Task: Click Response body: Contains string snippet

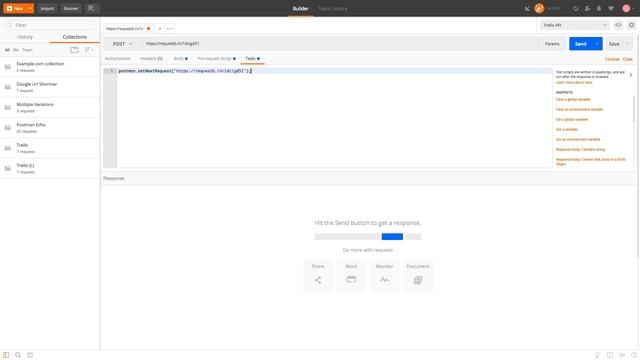Action: [x=580, y=149]
